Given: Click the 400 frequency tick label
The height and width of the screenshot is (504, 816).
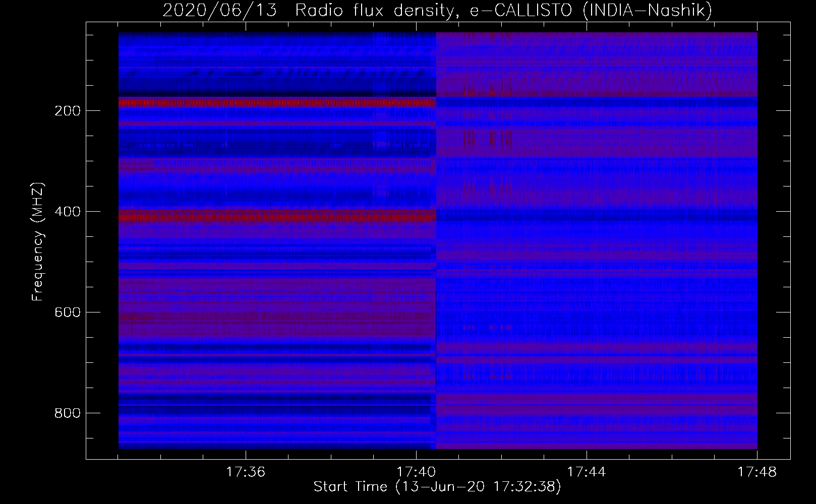Looking at the screenshot, I should [x=68, y=212].
